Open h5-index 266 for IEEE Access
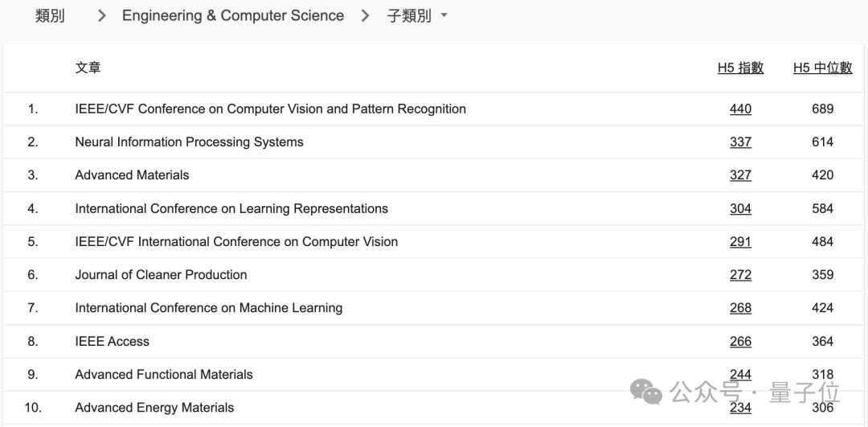This screenshot has width=868, height=427. point(740,342)
